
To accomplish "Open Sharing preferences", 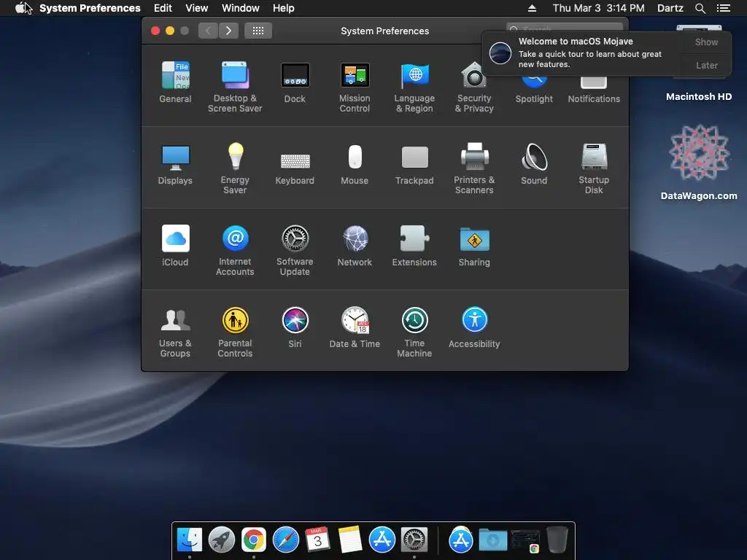I will 474,246.
